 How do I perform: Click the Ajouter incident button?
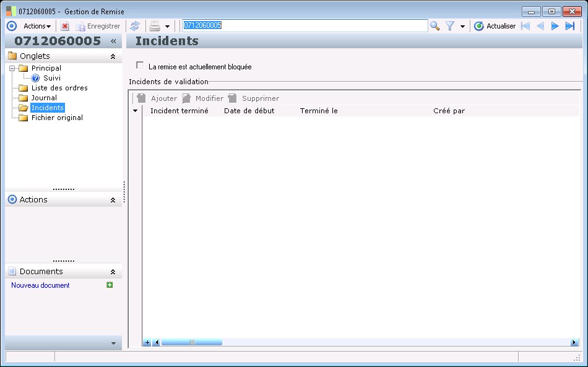(157, 98)
